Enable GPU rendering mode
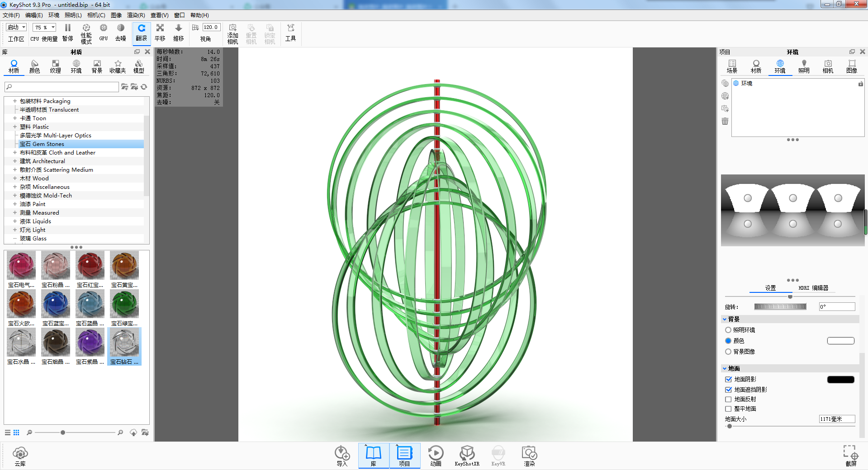This screenshot has width=868, height=470. (104, 33)
